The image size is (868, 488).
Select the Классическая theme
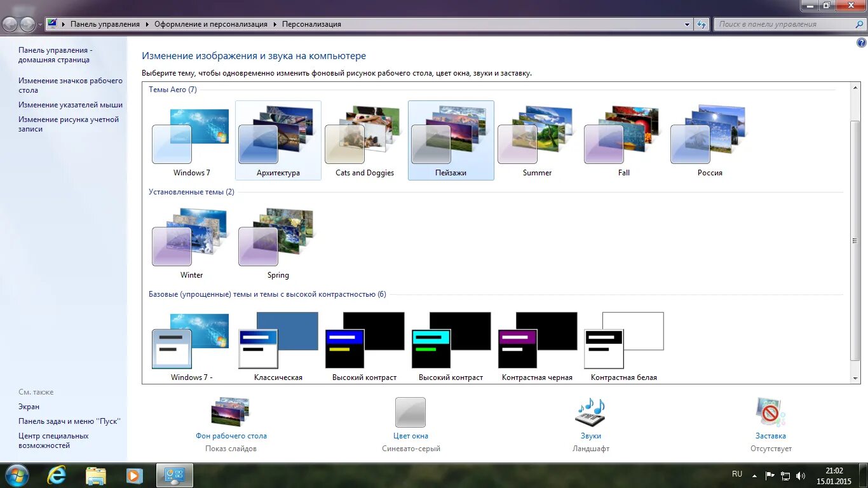click(278, 346)
